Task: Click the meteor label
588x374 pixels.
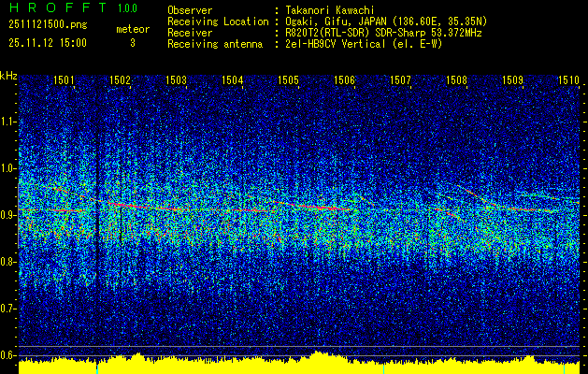Action: tap(133, 29)
